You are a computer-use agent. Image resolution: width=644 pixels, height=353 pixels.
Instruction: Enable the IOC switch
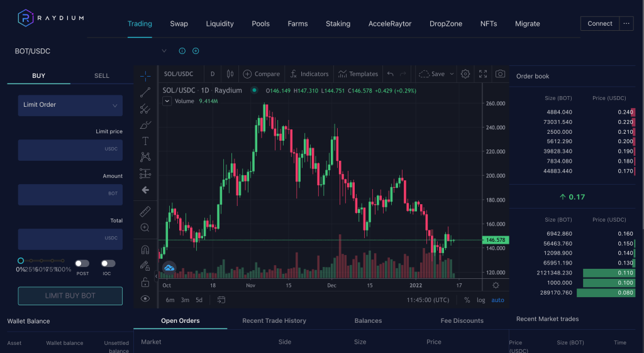coord(108,264)
